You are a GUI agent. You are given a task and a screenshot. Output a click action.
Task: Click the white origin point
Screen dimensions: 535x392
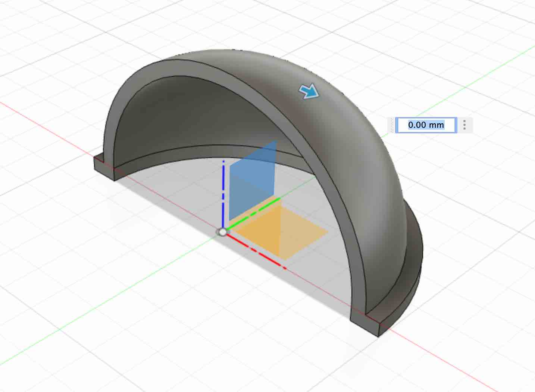223,232
